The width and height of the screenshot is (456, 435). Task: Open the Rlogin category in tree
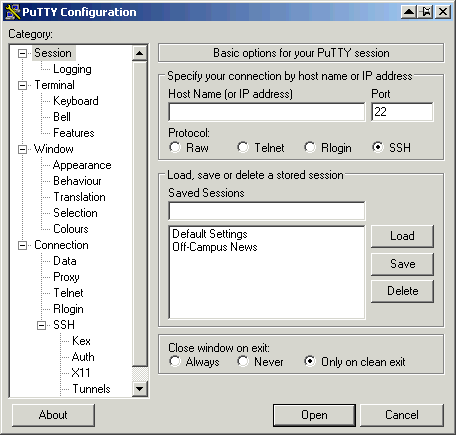click(68, 309)
